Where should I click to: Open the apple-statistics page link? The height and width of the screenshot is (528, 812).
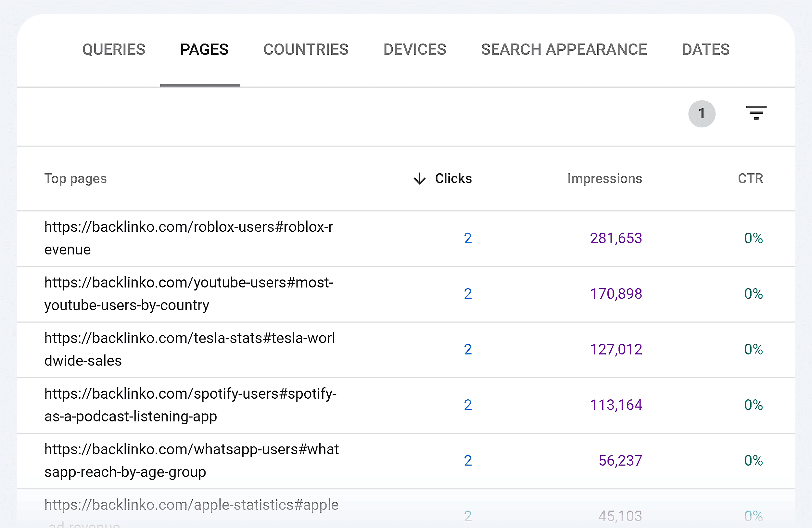pos(190,505)
